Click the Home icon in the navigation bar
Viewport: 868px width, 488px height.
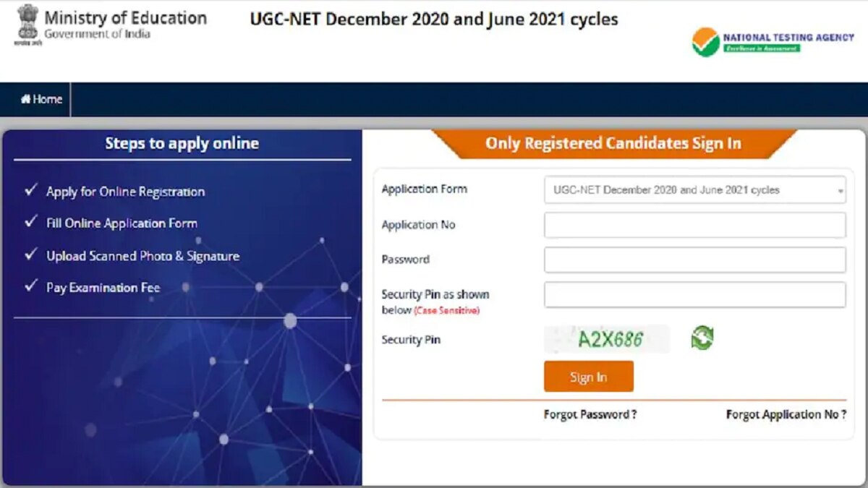[25, 99]
